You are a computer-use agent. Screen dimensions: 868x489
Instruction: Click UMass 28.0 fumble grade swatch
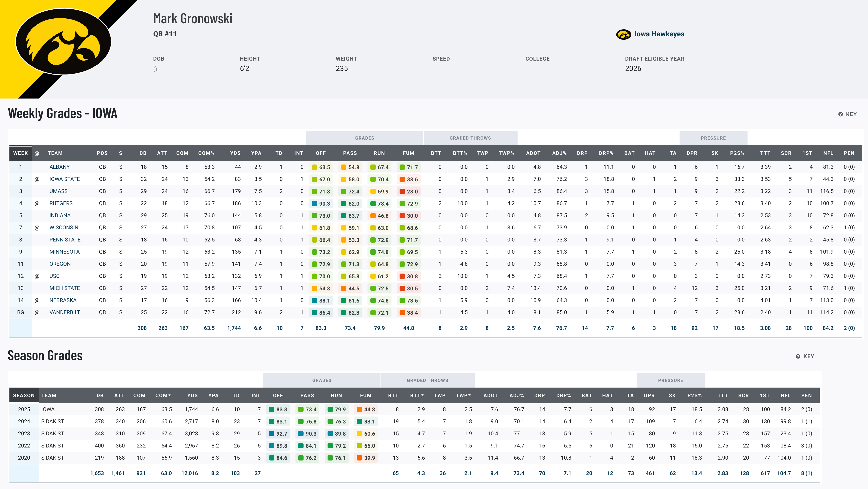(402, 191)
